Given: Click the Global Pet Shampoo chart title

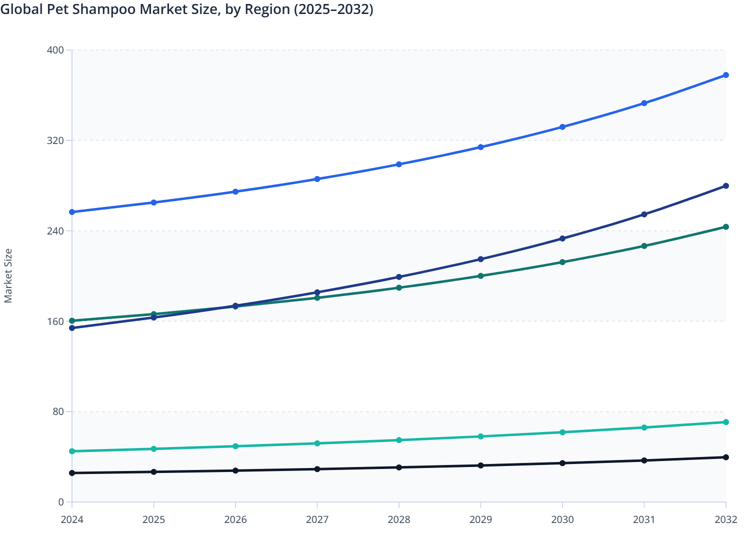Looking at the screenshot, I should click(186, 9).
